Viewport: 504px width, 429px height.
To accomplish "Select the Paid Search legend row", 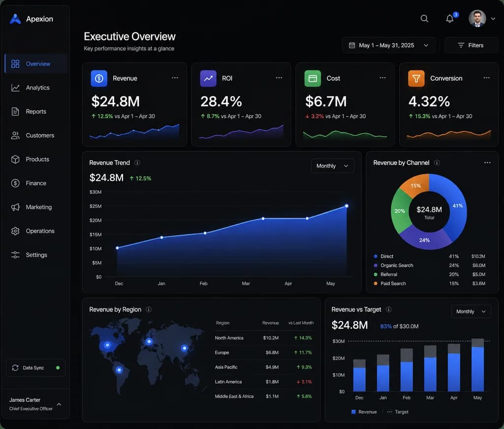I will pyautogui.click(x=429, y=283).
